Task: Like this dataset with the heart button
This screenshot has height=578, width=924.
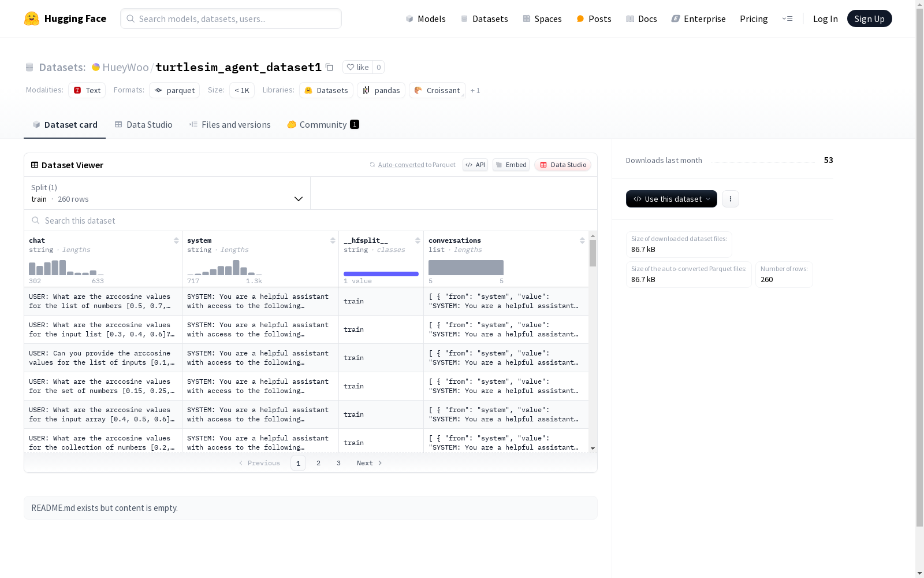Action: pyautogui.click(x=357, y=67)
